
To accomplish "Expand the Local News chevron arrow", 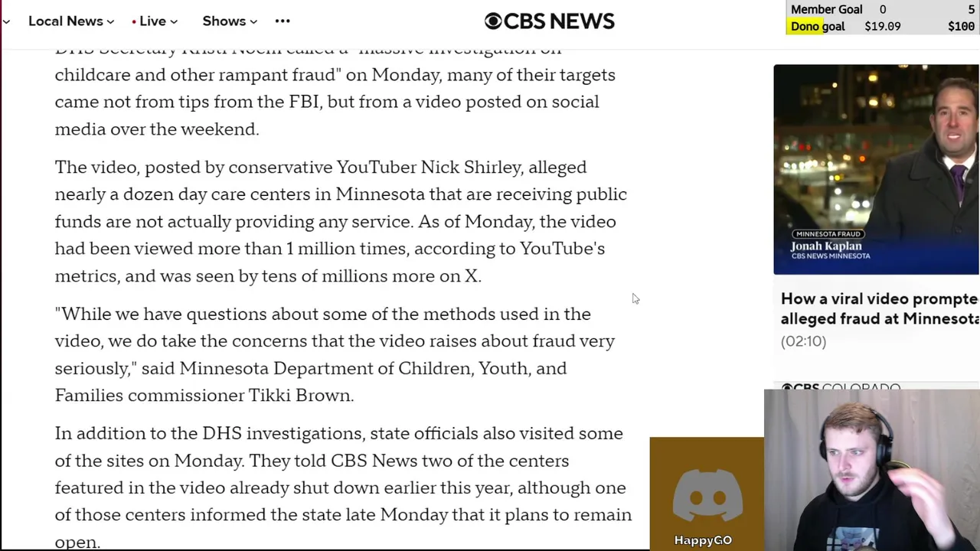I will (110, 21).
